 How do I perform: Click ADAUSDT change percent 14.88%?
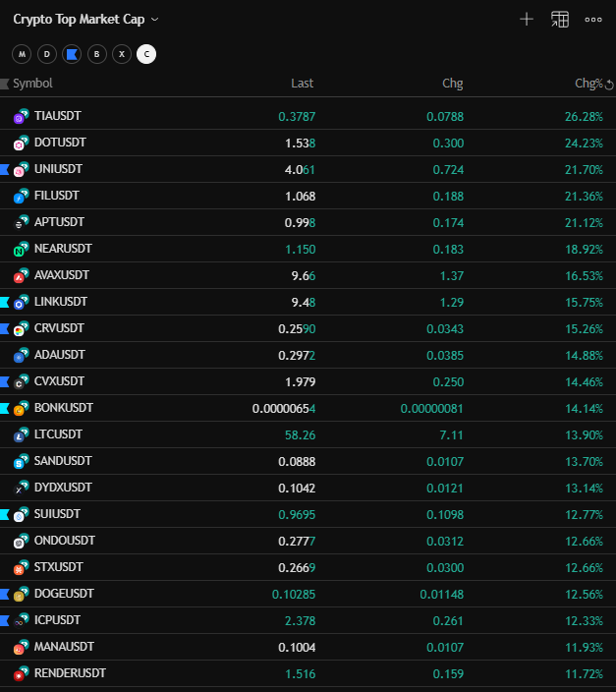tap(584, 356)
